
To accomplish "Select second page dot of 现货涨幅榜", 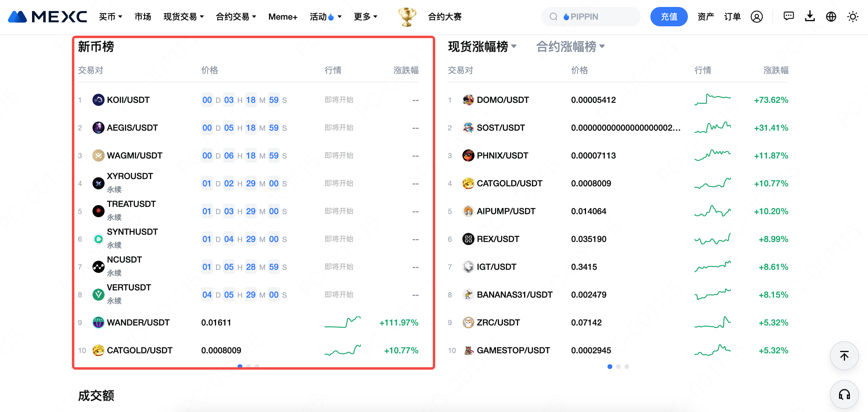I will 618,367.
